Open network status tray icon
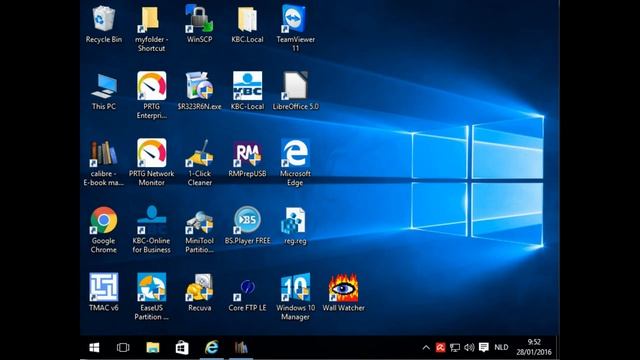The height and width of the screenshot is (360, 640). (455, 347)
